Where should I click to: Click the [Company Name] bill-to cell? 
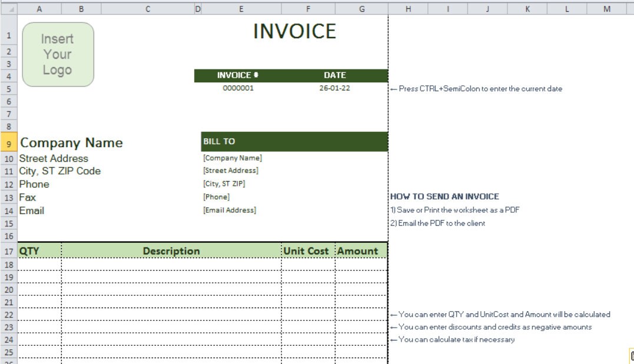click(233, 158)
